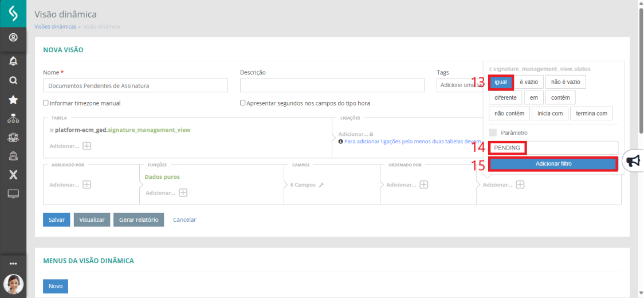
Task: Toggle the Parâmetro checkbox
Action: pyautogui.click(x=493, y=133)
